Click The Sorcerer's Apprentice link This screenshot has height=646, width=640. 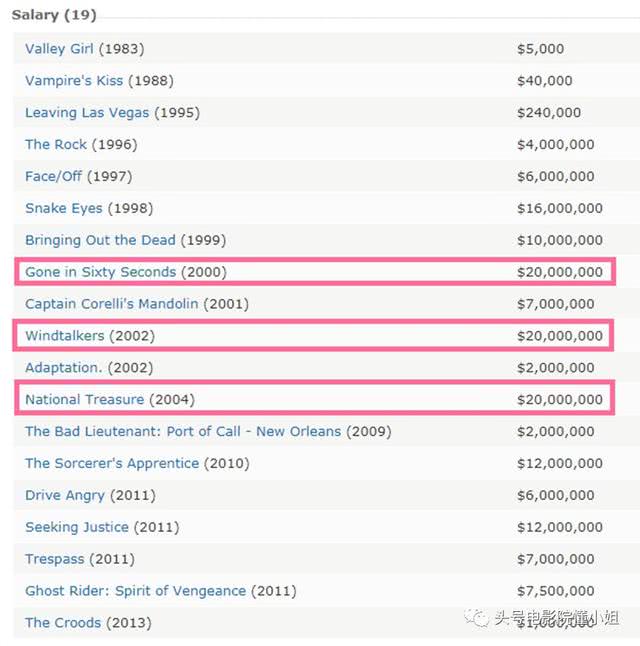[112, 464]
